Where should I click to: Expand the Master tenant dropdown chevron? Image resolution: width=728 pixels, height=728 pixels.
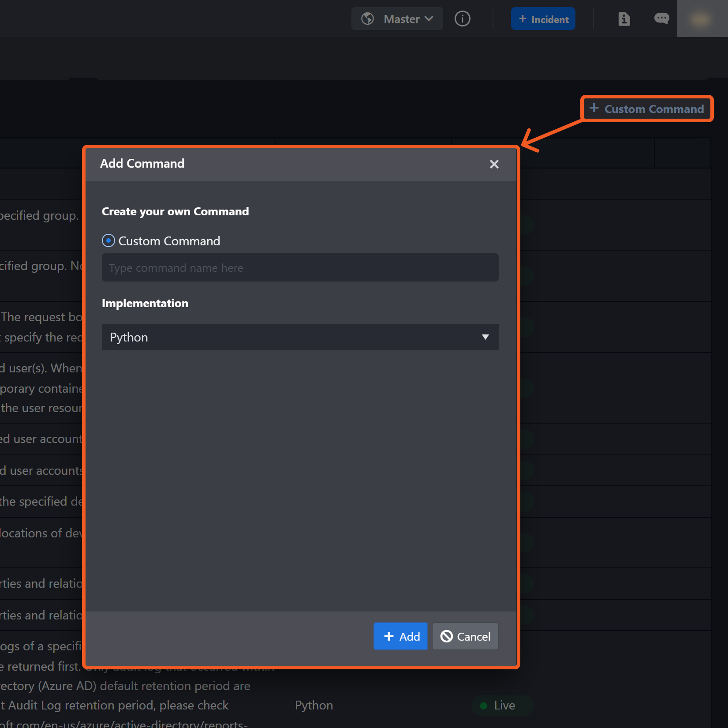point(429,19)
